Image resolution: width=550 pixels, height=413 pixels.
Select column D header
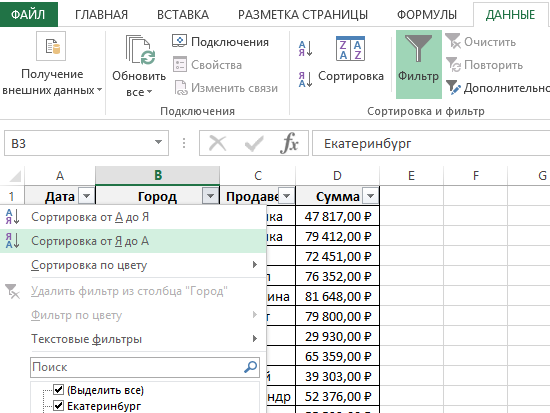[x=337, y=175]
